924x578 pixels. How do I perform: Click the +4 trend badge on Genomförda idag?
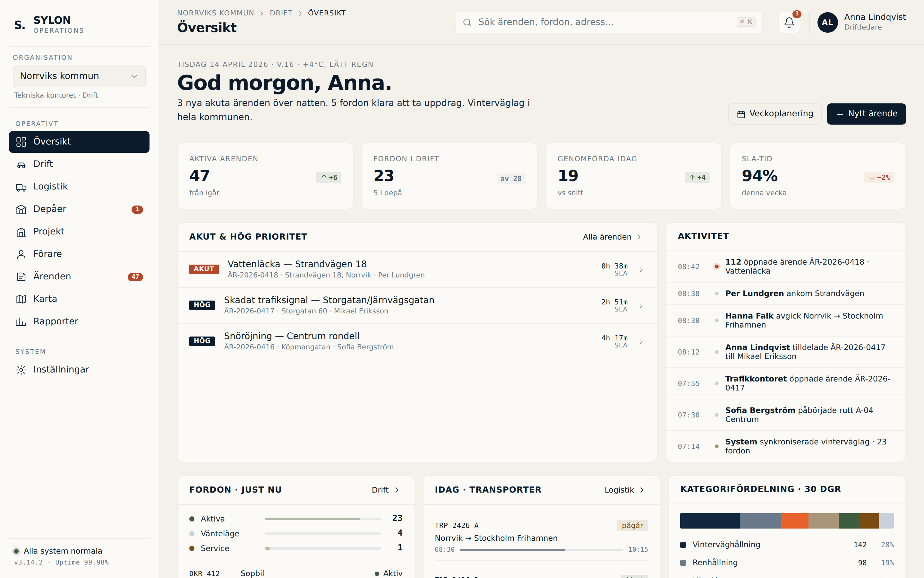pos(697,177)
